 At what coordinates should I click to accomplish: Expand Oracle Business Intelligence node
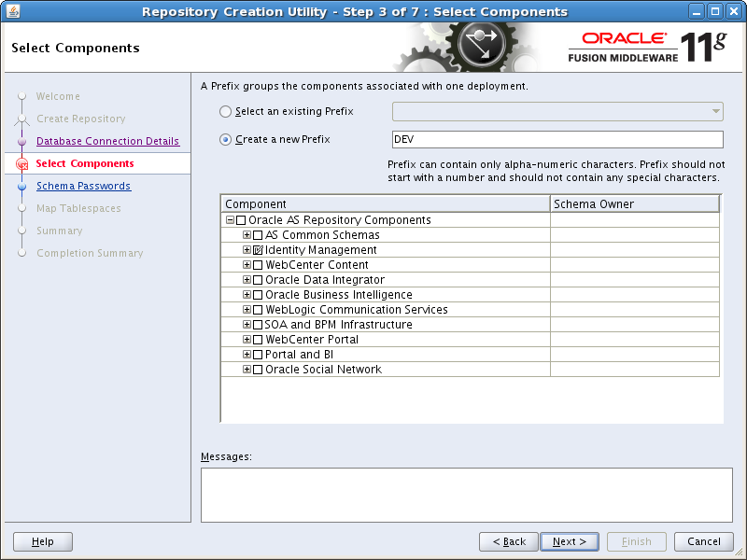click(x=247, y=294)
